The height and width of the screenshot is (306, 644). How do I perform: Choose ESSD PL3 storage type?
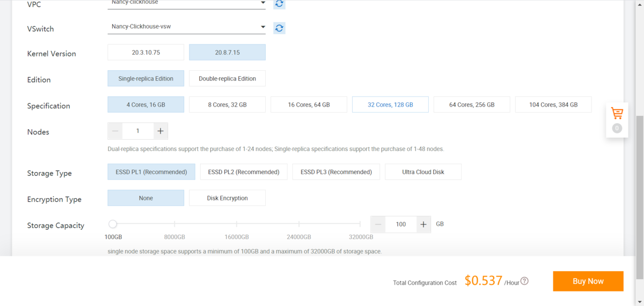click(x=336, y=172)
